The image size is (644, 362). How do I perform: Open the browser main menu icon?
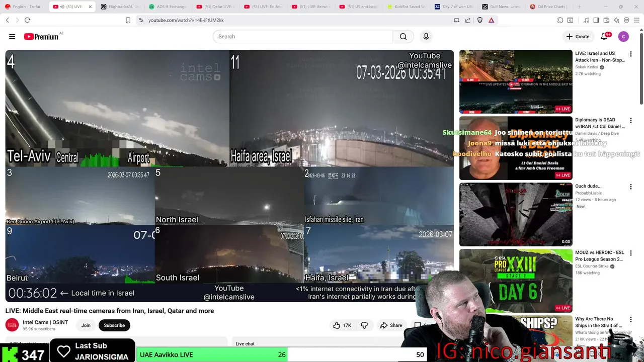(636, 20)
